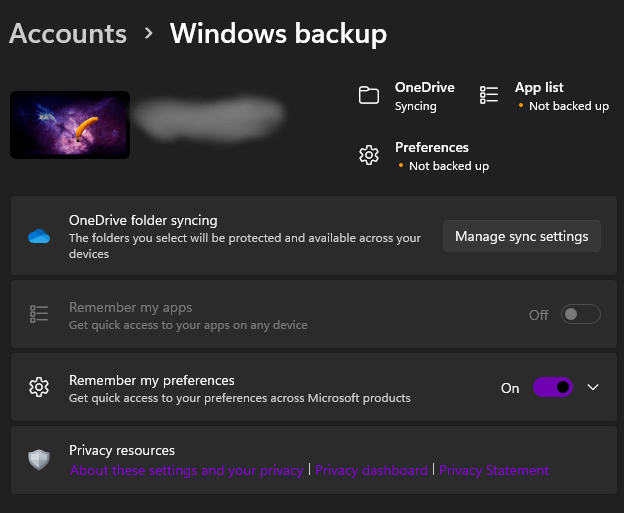Viewport: 624px width, 513px height.
Task: Toggle Remember my apps switch
Action: click(x=580, y=315)
